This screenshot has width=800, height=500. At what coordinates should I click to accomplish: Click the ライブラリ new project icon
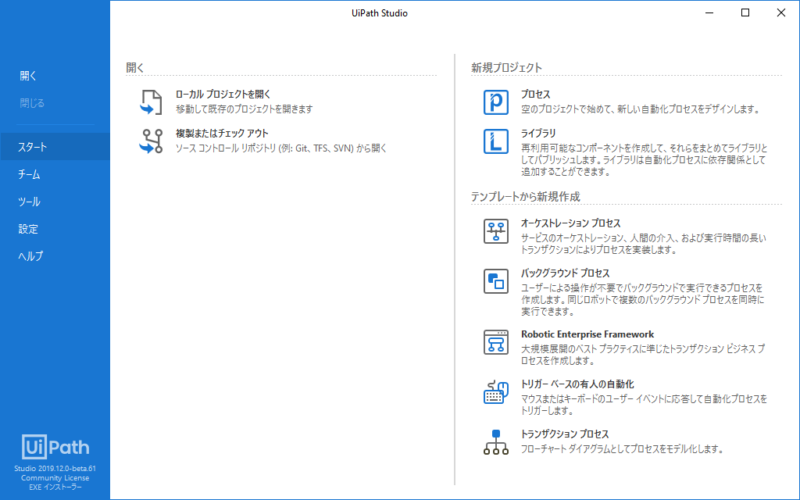point(496,140)
